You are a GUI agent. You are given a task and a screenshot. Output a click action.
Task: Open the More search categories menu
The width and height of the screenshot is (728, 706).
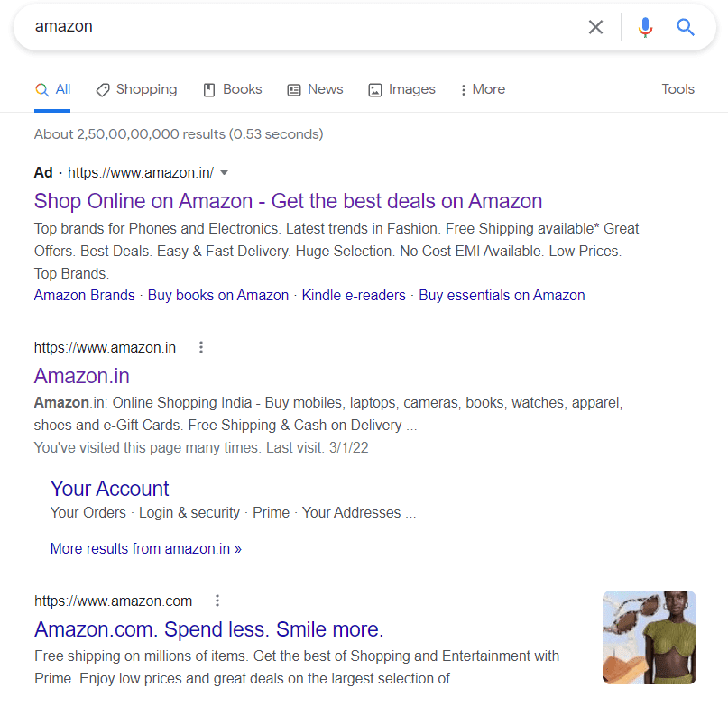pyautogui.click(x=482, y=89)
